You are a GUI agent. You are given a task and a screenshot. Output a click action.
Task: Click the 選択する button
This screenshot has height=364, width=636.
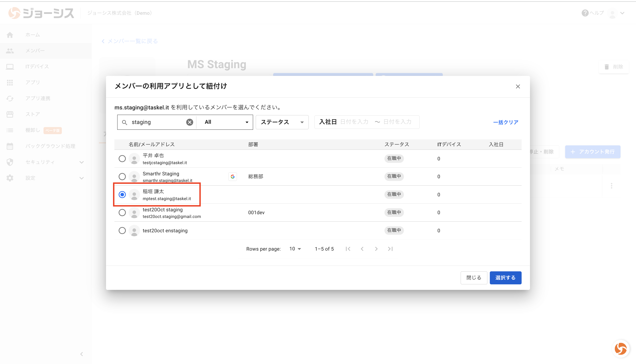pos(505,278)
